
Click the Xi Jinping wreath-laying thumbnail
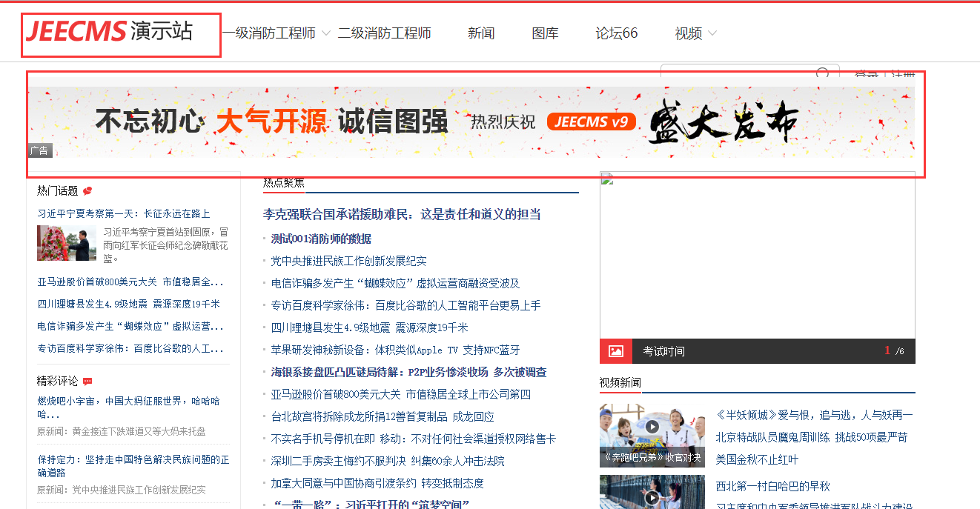67,243
